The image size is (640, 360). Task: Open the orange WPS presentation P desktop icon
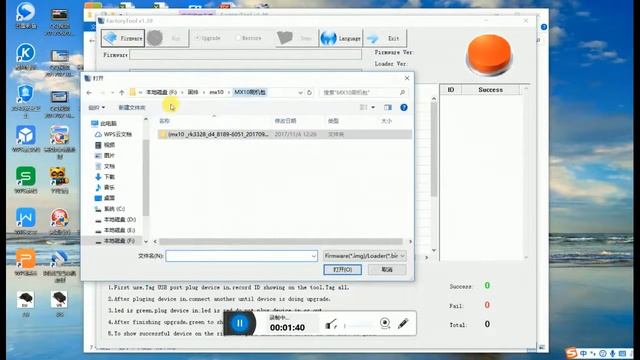click(x=26, y=259)
